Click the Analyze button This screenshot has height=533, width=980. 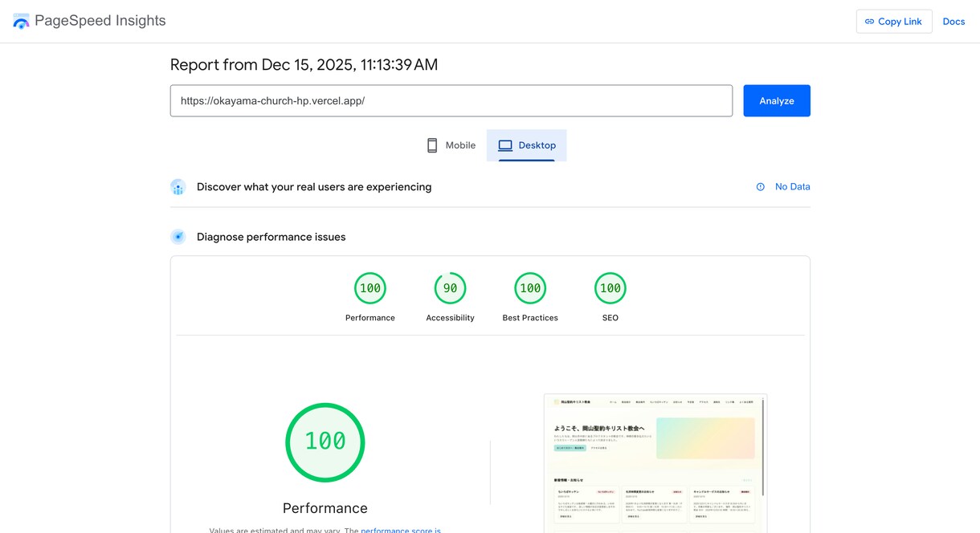point(777,101)
